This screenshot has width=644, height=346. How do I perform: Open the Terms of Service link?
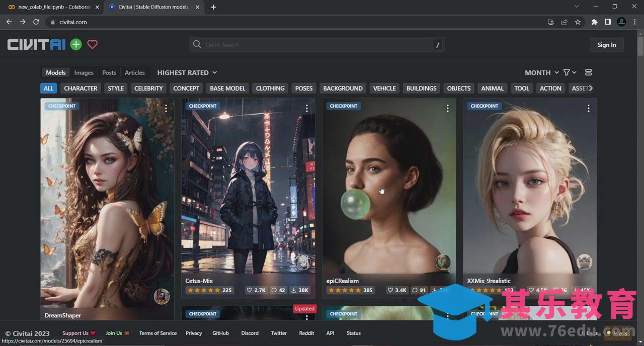tap(158, 333)
